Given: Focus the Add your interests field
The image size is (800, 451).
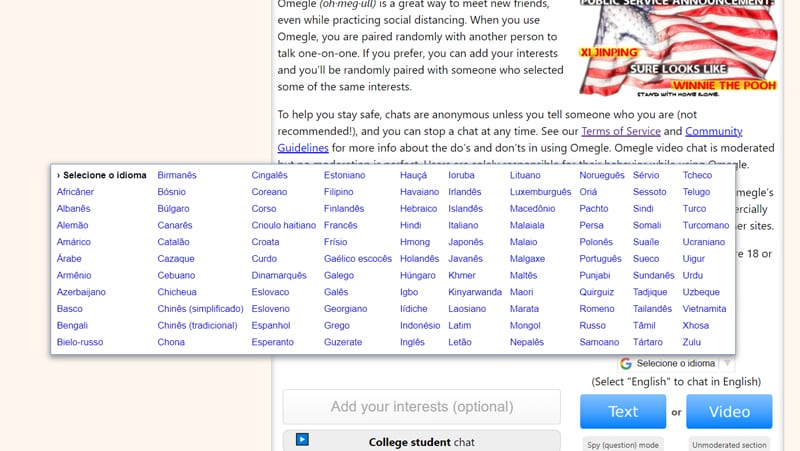Looking at the screenshot, I should pos(421,407).
